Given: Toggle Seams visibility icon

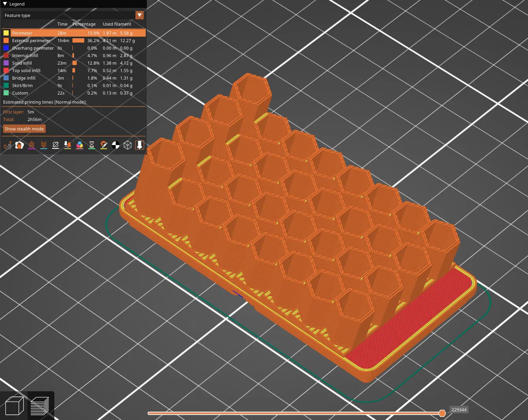Looking at the screenshot, I should point(56,145).
